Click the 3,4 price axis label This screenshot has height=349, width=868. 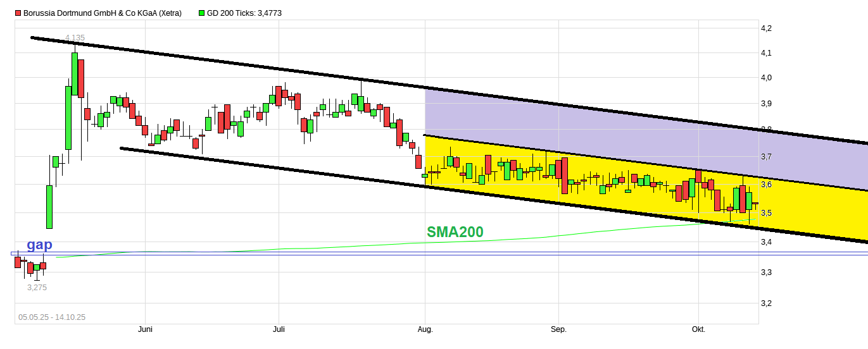point(766,242)
